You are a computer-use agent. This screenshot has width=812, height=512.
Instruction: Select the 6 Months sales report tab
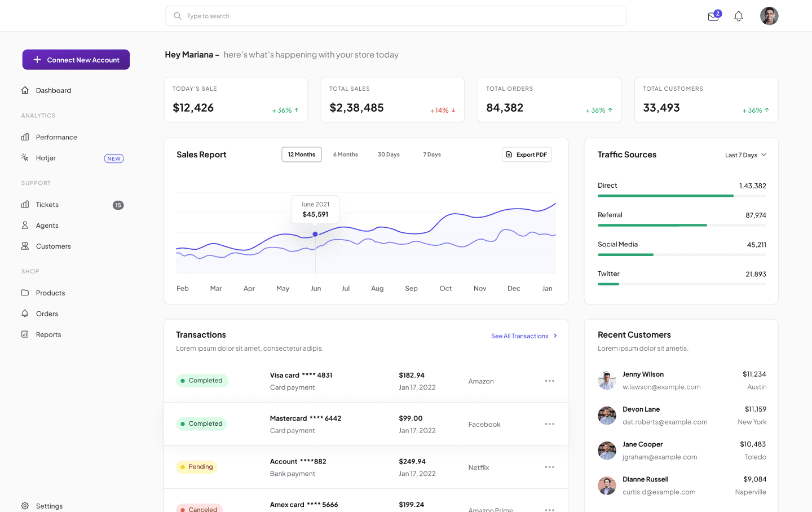[345, 154]
